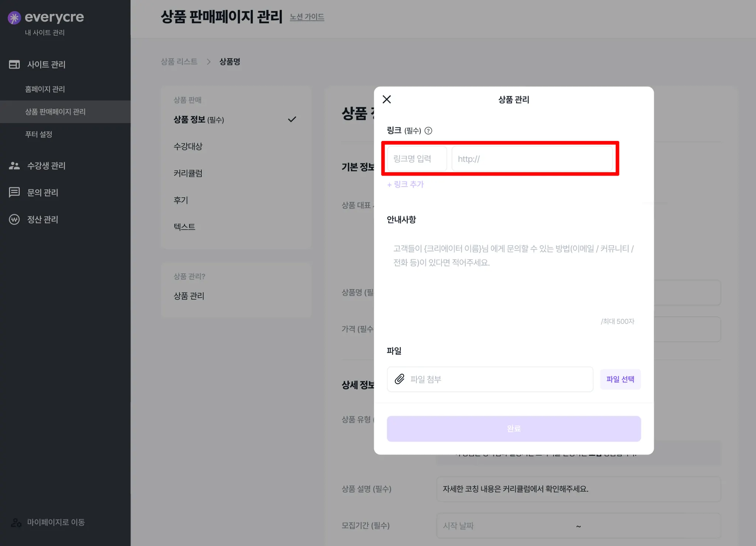Click the 사이트 관리 sidebar icon
Image resolution: width=756 pixels, height=546 pixels.
[14, 65]
